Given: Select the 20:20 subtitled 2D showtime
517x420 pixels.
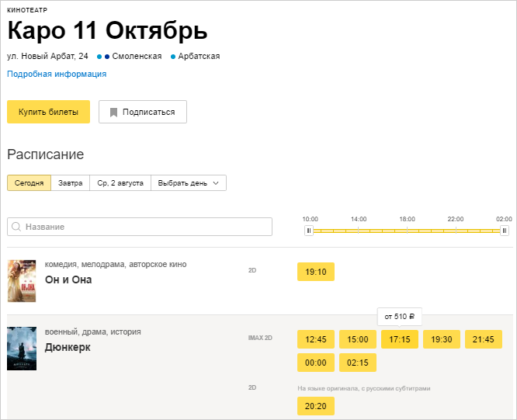Looking at the screenshot, I should click(316, 406).
